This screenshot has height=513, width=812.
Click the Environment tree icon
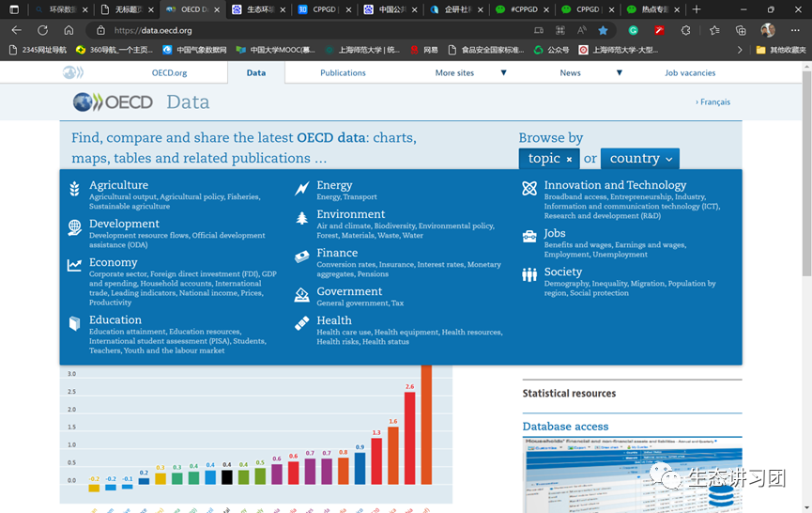click(x=302, y=218)
